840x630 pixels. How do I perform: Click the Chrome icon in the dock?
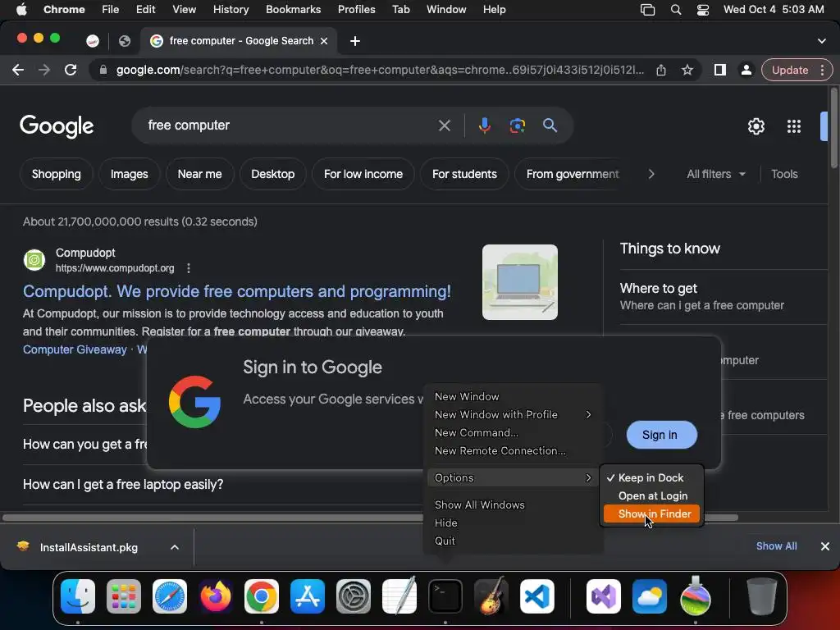(262, 596)
